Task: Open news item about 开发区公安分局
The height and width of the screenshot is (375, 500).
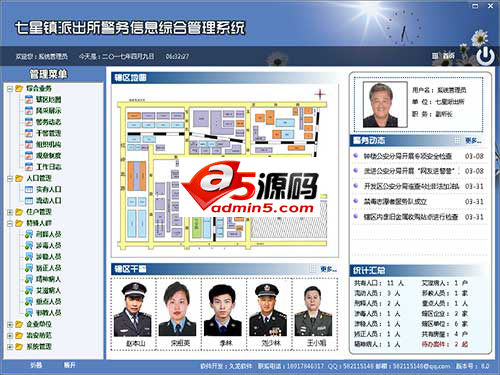Action: coord(411,186)
